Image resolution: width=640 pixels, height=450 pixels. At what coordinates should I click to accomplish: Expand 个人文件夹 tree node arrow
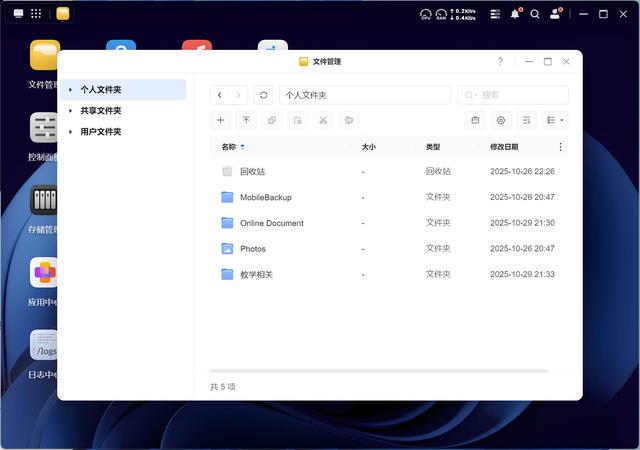point(71,89)
